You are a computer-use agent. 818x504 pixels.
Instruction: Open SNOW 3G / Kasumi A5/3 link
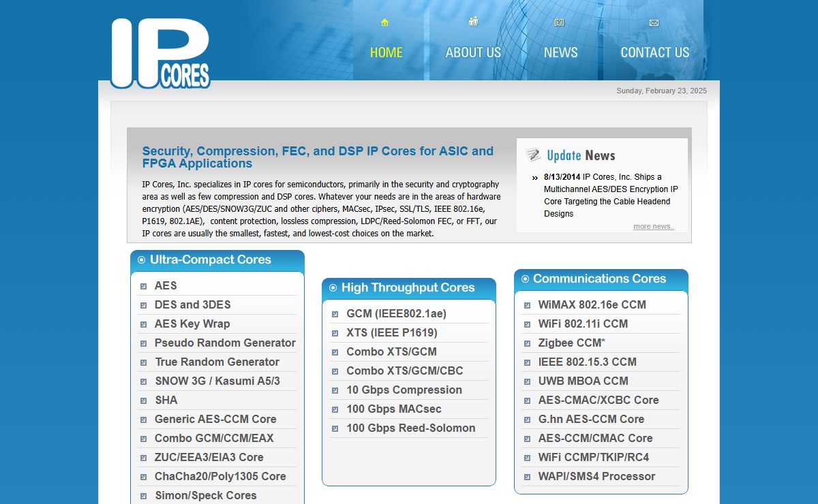click(x=217, y=381)
